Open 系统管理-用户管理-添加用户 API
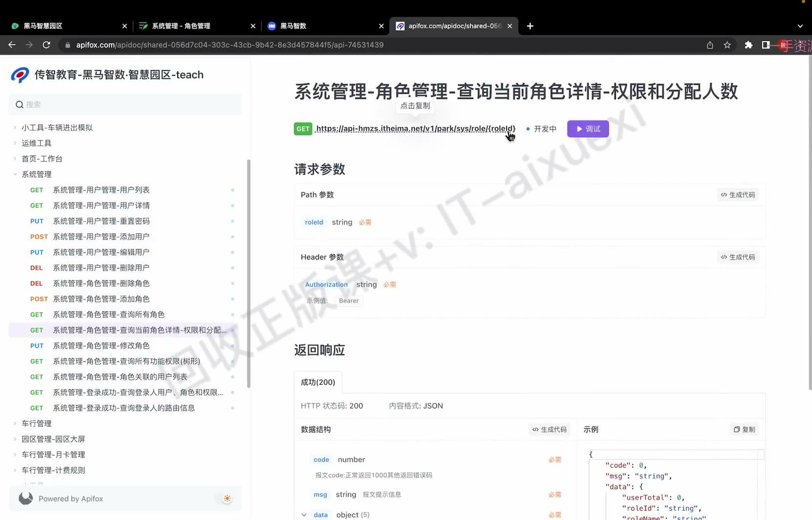Image resolution: width=812 pixels, height=520 pixels. coord(125,237)
